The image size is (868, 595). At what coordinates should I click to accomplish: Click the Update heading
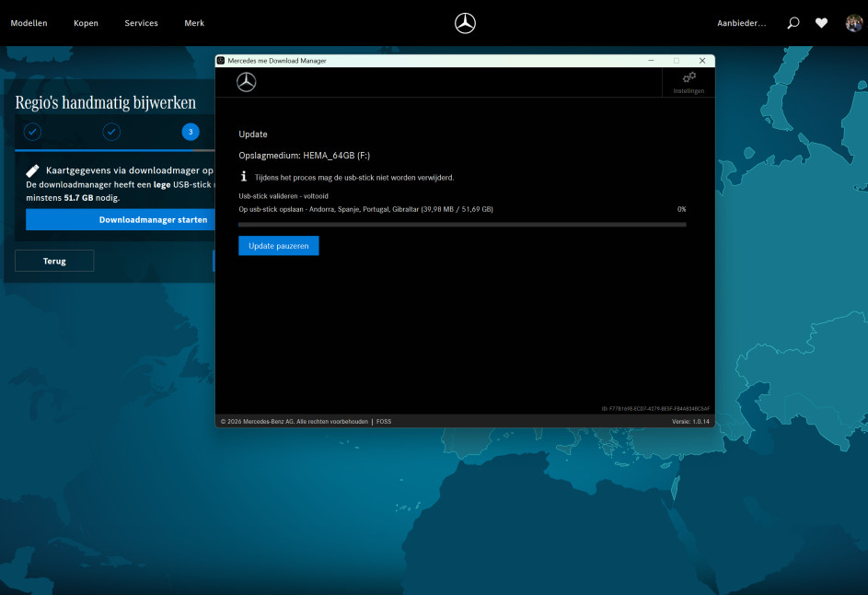[253, 134]
